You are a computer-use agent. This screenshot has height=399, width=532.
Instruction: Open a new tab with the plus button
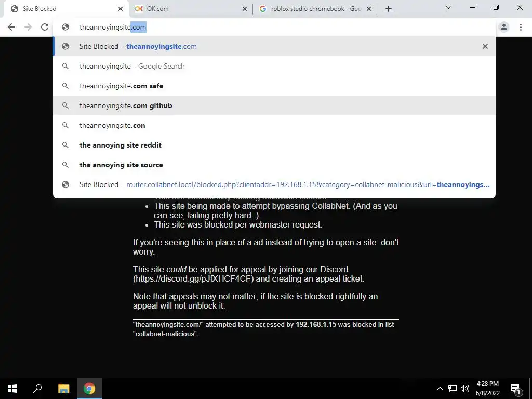pos(389,9)
